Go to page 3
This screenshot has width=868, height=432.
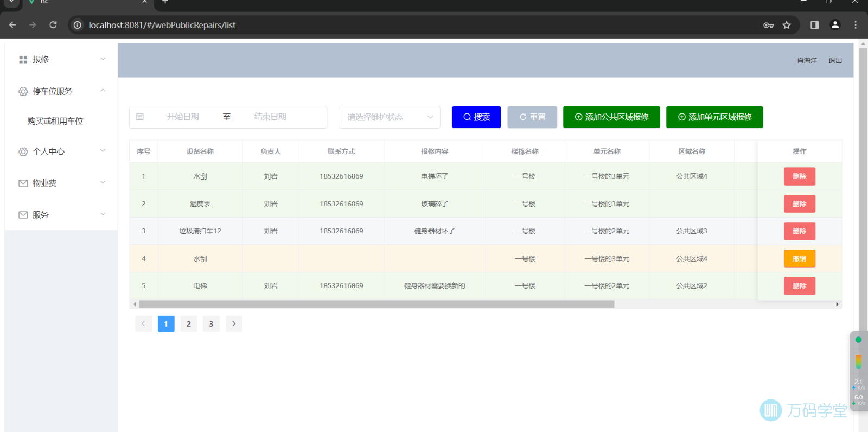(211, 324)
